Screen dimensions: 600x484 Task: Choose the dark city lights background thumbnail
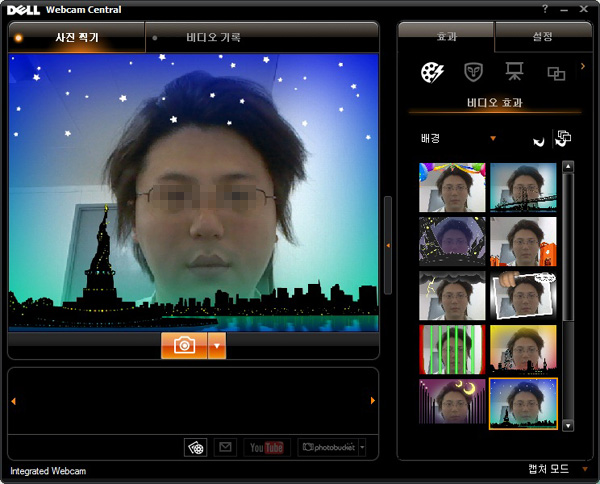(452, 241)
